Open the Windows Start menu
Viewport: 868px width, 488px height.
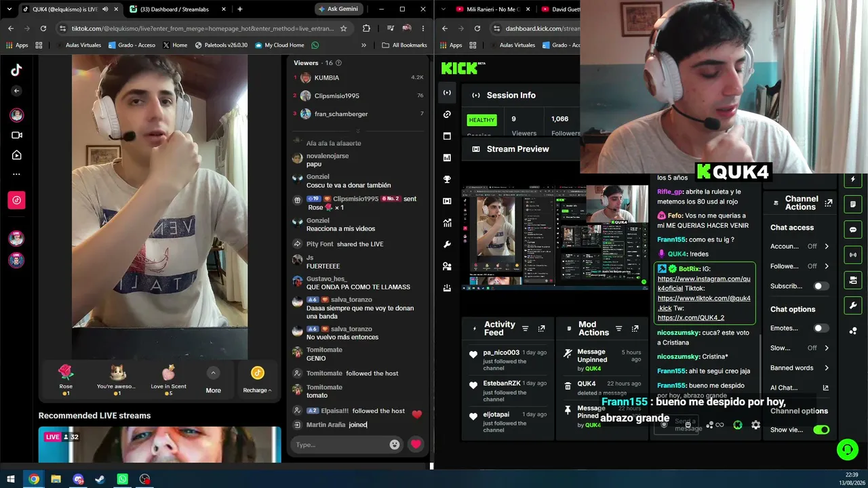(11, 479)
